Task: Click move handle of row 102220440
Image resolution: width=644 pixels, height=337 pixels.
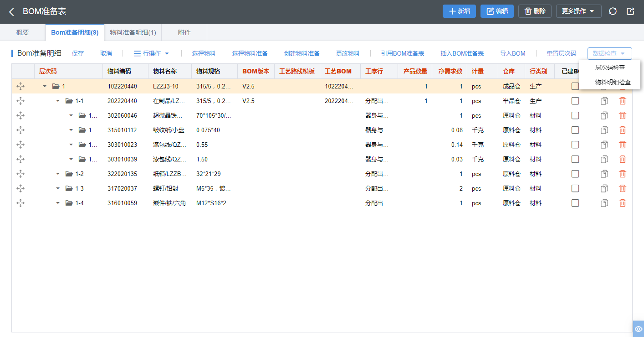Action: (20, 86)
